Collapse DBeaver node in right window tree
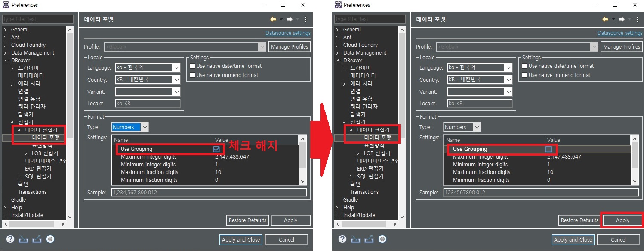644x251 pixels. point(337,61)
